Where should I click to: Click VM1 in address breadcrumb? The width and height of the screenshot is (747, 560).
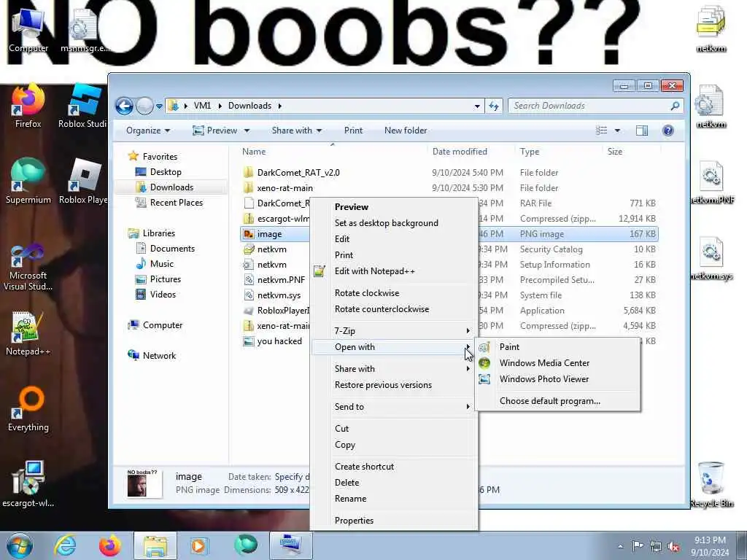202,106
